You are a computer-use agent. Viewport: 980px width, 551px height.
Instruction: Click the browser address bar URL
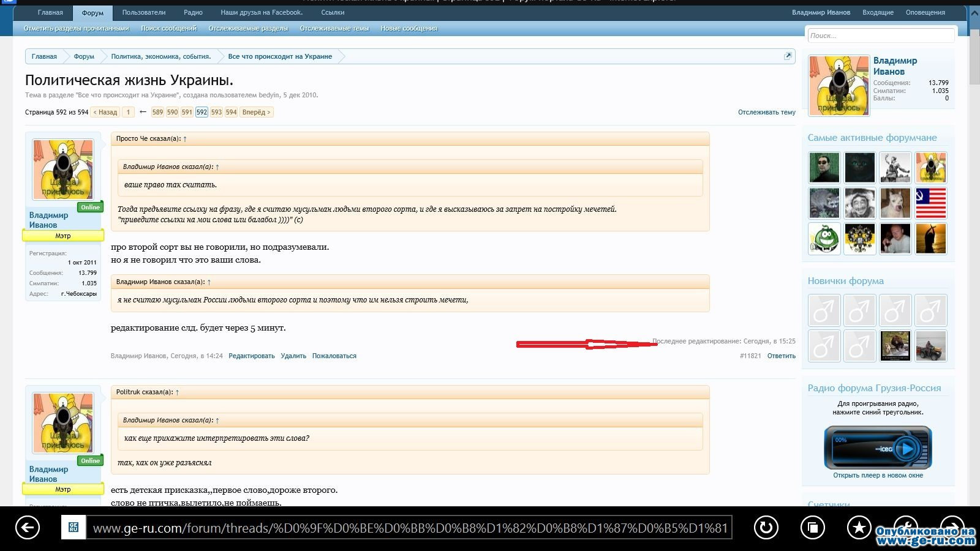point(409,528)
